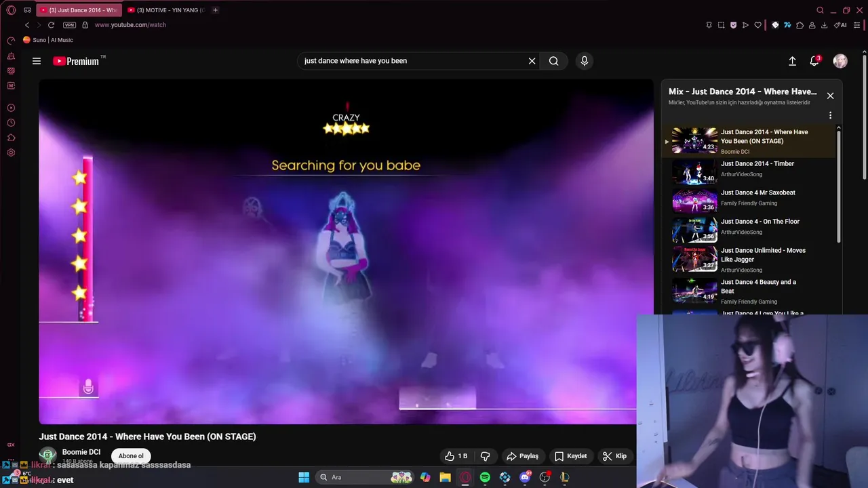Open the easy setup sliders icon

pyautogui.click(x=857, y=25)
